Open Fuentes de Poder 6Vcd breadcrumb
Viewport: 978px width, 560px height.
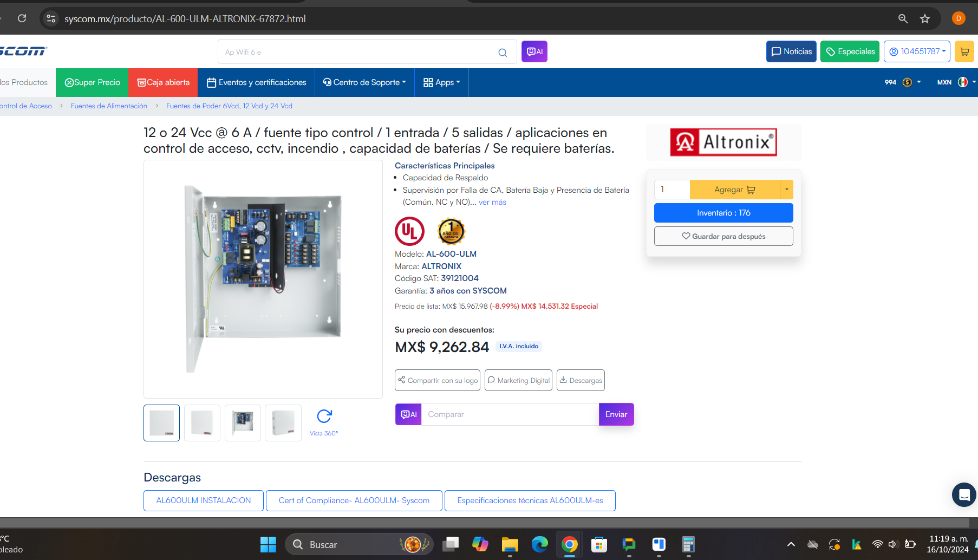click(x=229, y=106)
